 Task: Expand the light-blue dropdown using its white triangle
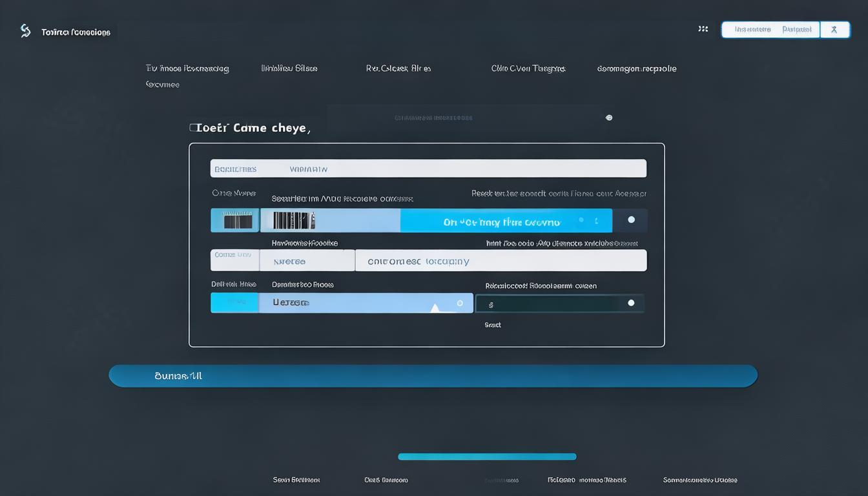click(435, 308)
